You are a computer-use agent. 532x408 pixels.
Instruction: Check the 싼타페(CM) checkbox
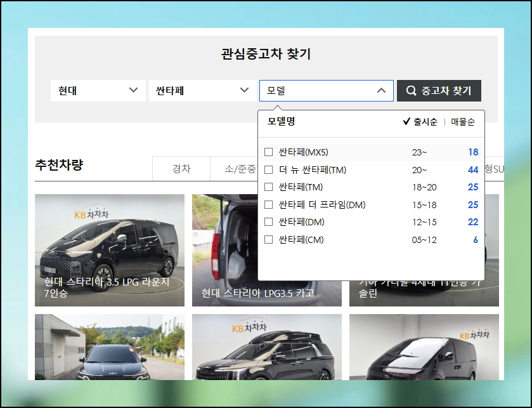tap(268, 240)
